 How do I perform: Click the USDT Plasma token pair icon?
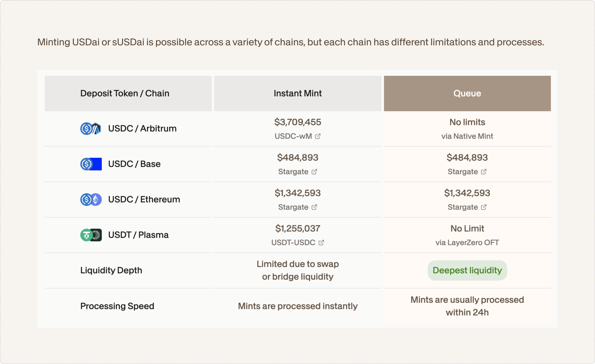pos(91,235)
